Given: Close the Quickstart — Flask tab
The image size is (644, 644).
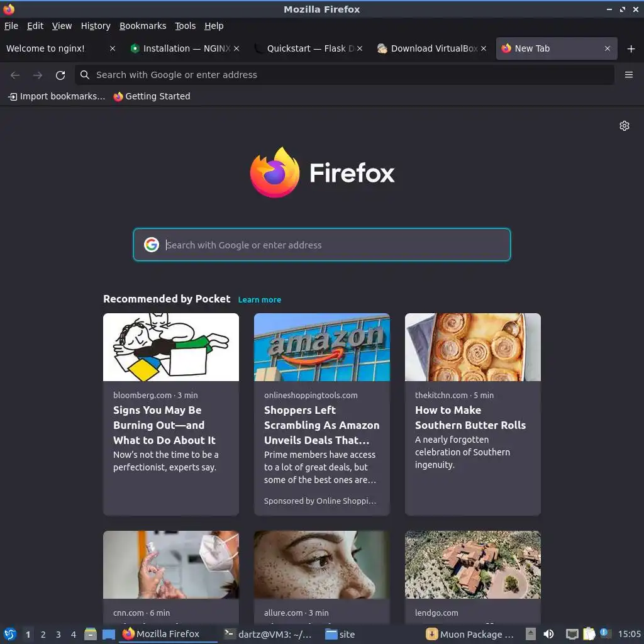Looking at the screenshot, I should [359, 48].
